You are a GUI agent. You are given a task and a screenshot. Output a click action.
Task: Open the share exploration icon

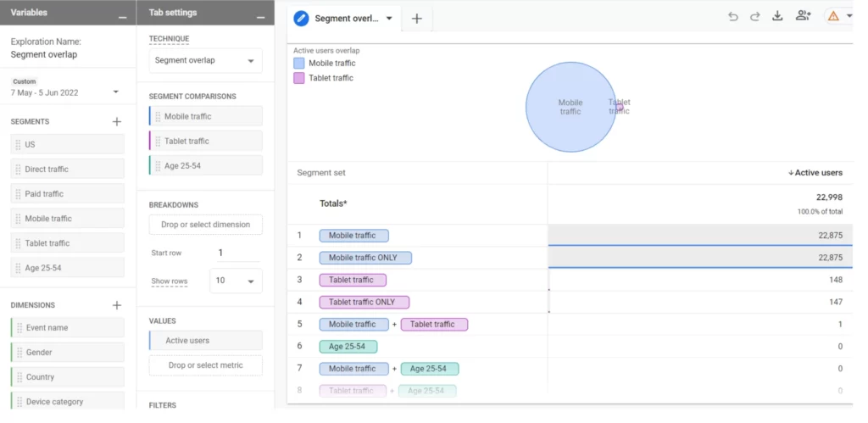803,16
